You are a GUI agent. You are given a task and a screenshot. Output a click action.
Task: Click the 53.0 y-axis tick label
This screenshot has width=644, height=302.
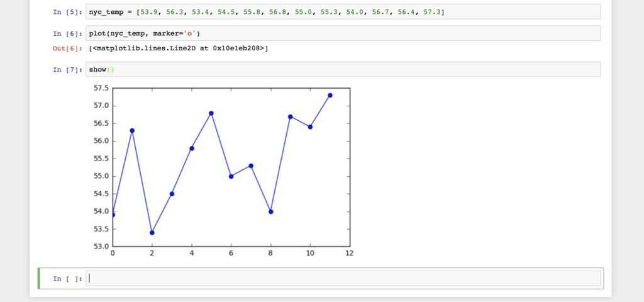pos(101,247)
